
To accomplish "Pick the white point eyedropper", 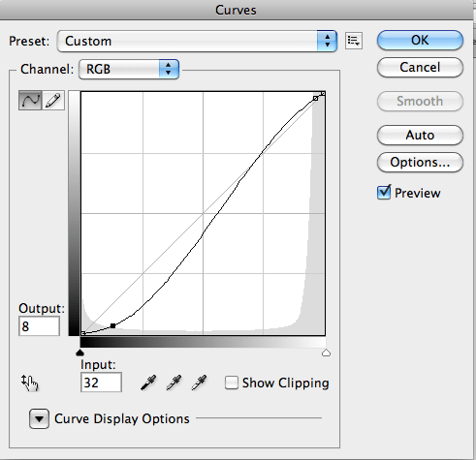I will (x=199, y=383).
